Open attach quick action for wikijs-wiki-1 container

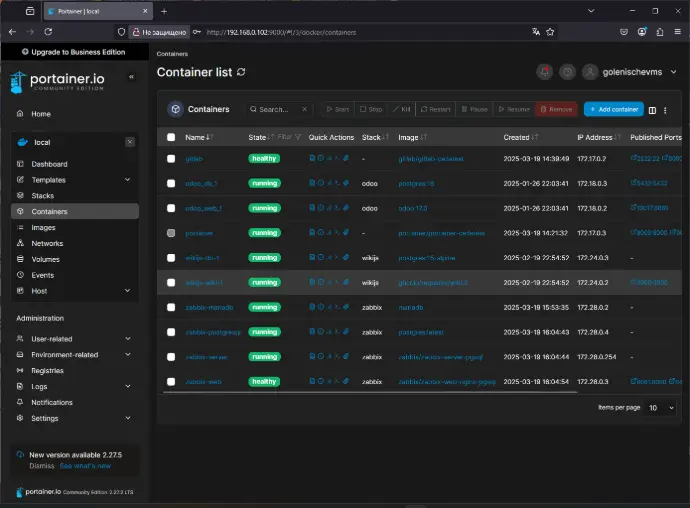346,282
